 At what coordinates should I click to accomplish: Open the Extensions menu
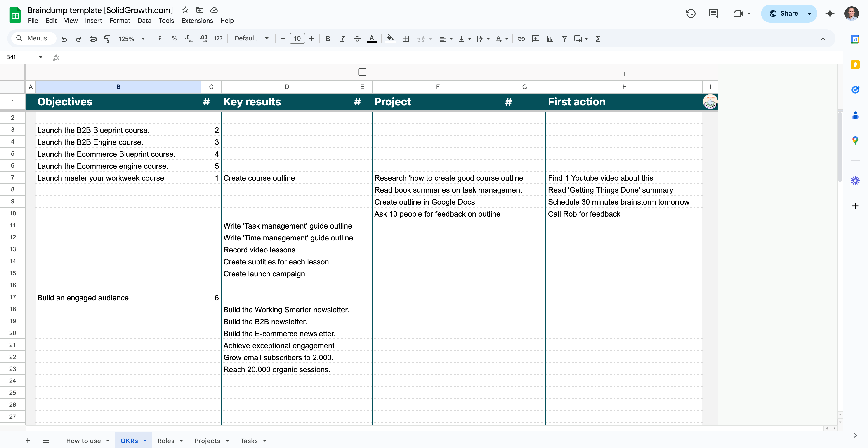point(197,21)
